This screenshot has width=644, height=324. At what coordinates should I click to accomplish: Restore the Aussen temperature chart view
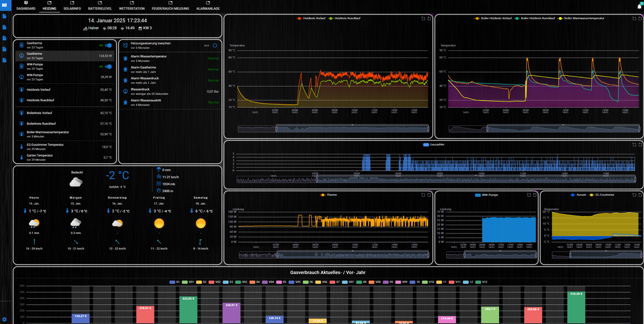[x=639, y=195]
